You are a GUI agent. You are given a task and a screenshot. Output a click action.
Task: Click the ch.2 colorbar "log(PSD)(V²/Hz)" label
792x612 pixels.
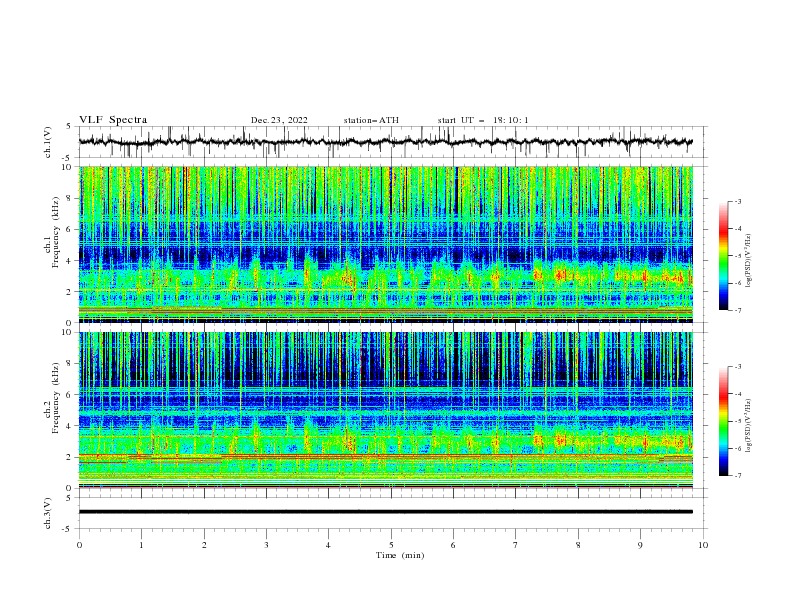coord(749,426)
